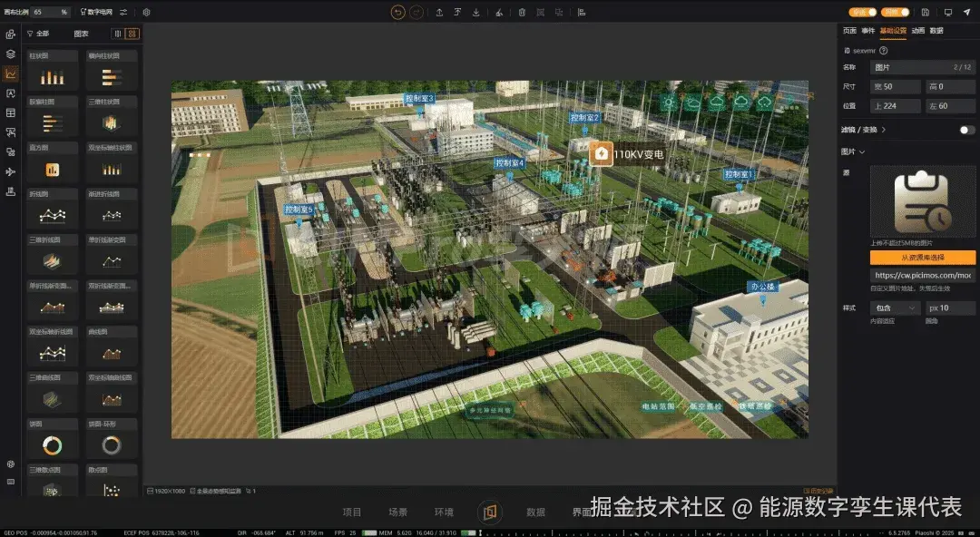Screen dimensions: 980x537
Task: Click the save disk icon at top right
Action: [925, 12]
